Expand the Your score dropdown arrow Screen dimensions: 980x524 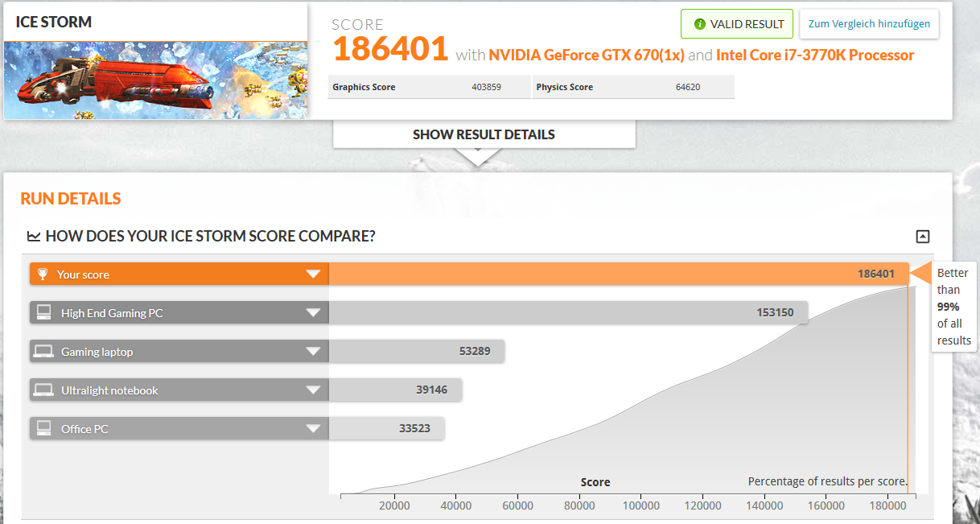click(x=313, y=274)
